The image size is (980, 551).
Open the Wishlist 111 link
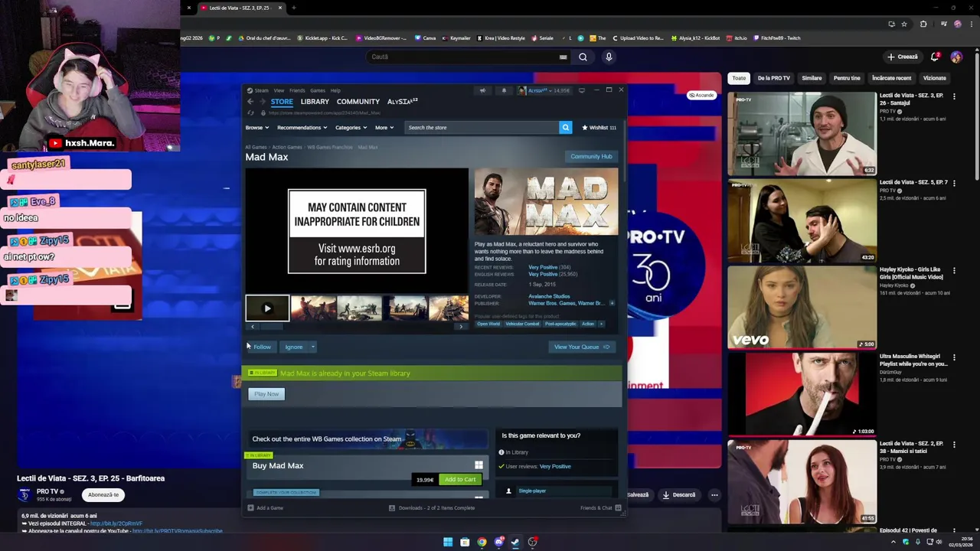pos(599,127)
